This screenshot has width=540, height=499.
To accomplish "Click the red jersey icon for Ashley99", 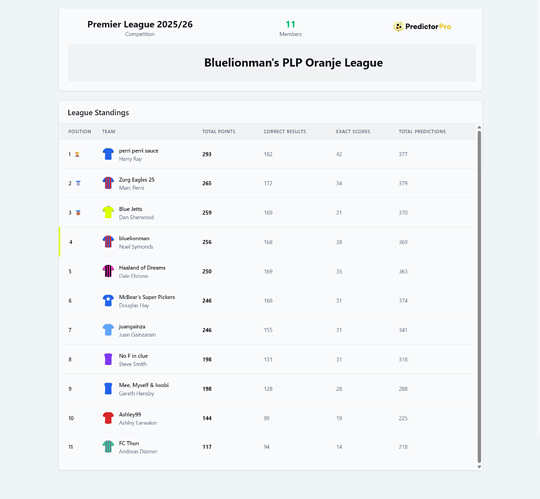I will click(108, 418).
